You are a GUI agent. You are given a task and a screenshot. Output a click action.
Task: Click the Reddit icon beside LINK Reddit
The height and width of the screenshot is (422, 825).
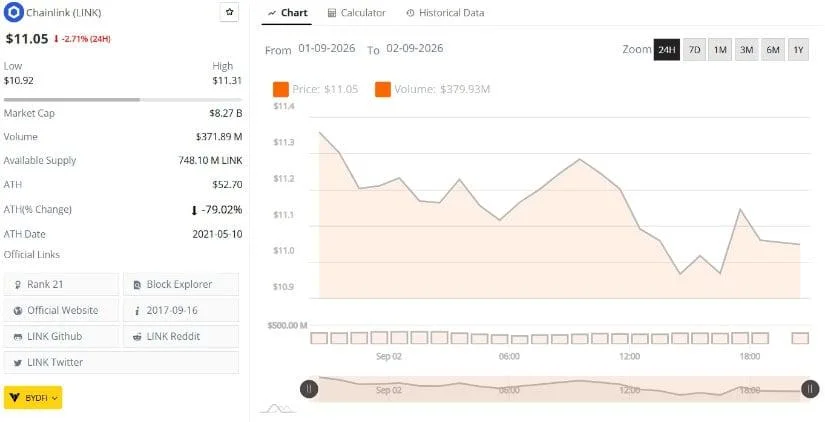pyautogui.click(x=137, y=337)
